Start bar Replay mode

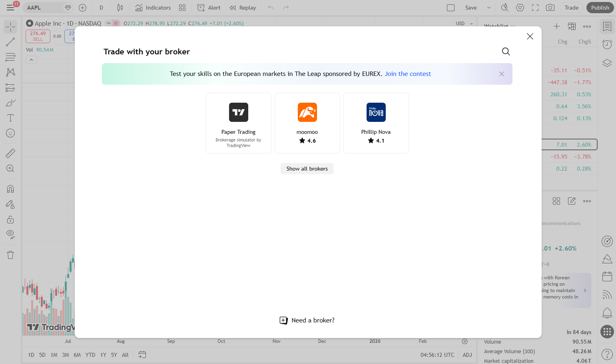[243, 8]
